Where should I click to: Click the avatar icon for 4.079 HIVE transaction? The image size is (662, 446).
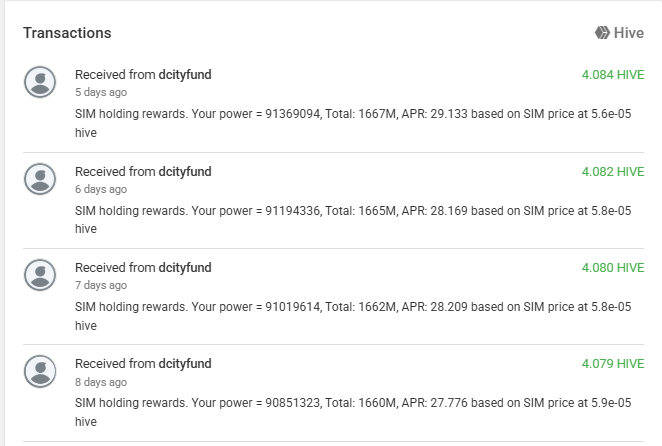(x=40, y=371)
